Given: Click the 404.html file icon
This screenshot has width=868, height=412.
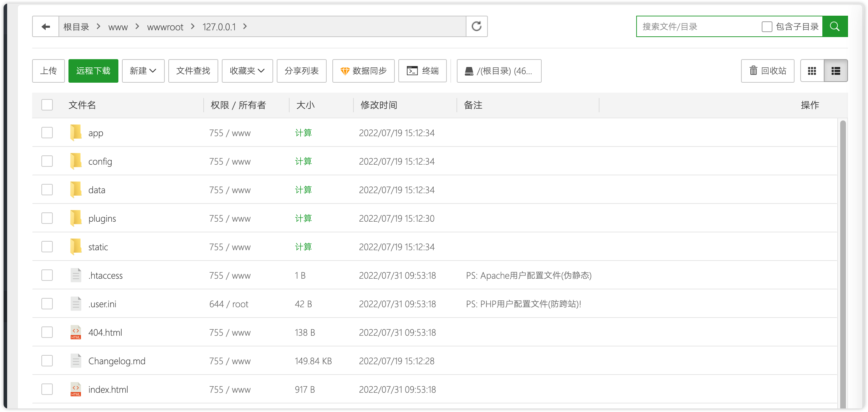Looking at the screenshot, I should click(x=76, y=332).
